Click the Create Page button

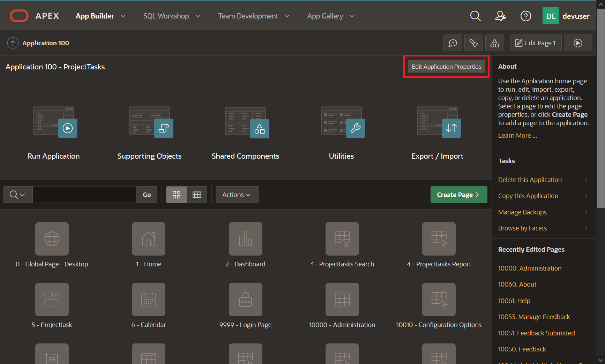click(x=458, y=195)
